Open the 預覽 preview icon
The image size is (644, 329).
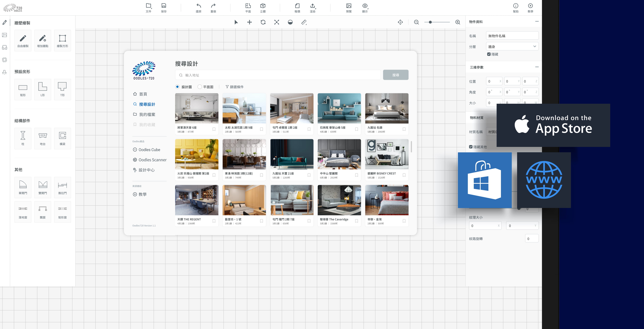pos(349,8)
